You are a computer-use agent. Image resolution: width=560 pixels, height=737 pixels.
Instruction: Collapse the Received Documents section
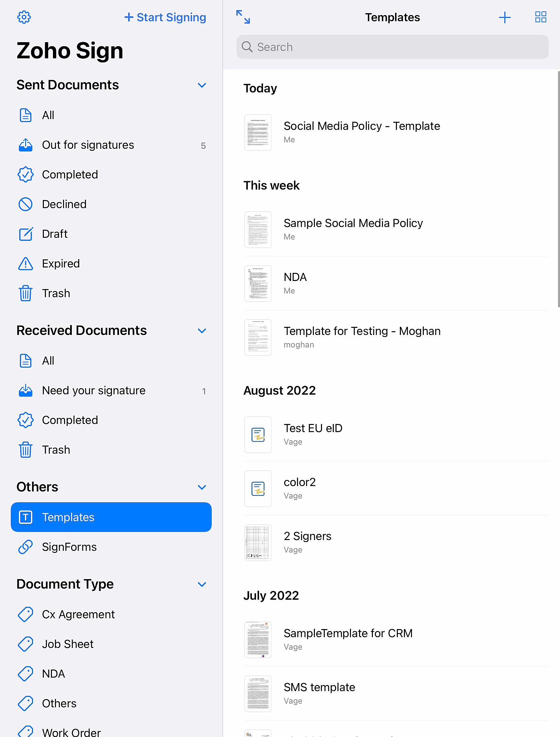tap(202, 331)
